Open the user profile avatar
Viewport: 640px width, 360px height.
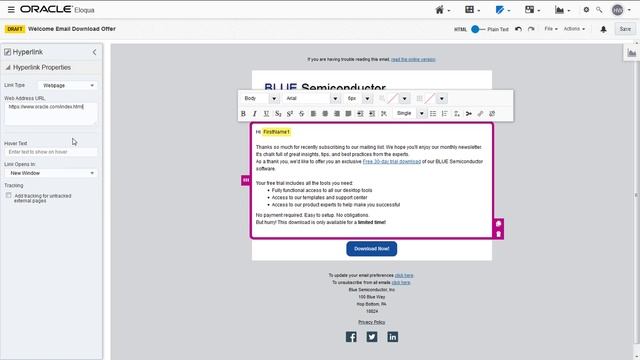point(618,10)
